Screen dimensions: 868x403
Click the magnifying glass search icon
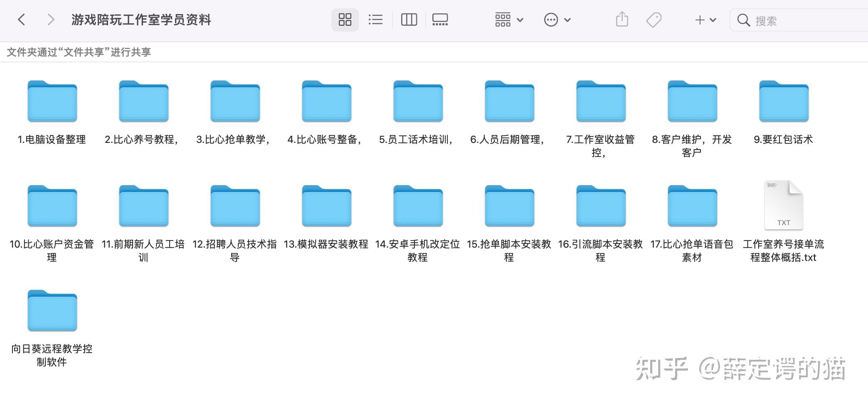(x=743, y=20)
